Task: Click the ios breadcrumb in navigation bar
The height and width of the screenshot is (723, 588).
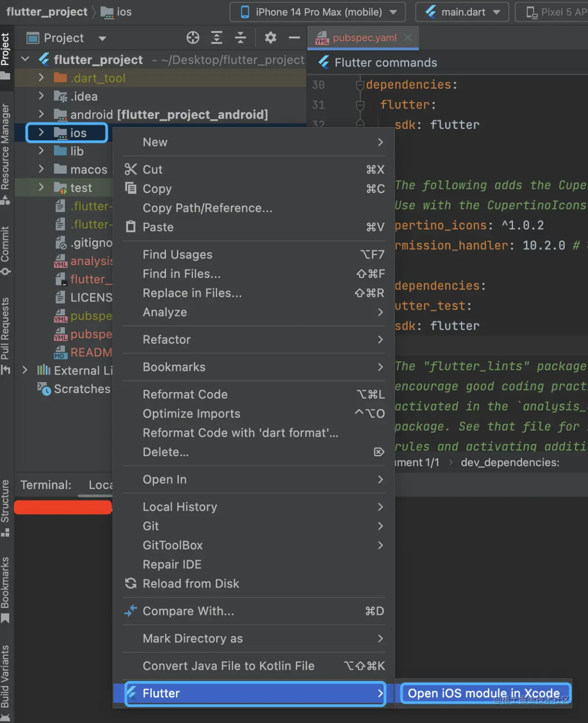Action: tap(117, 12)
